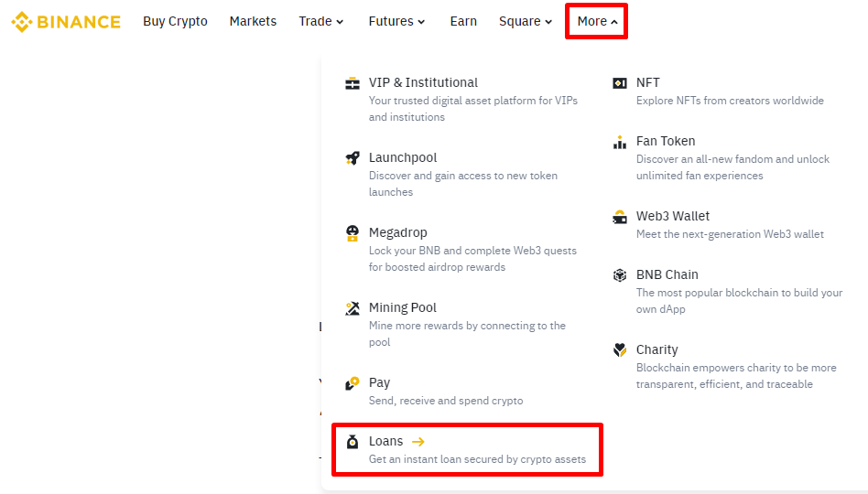Click the Web3 Wallet icon
868x494 pixels.
620,217
